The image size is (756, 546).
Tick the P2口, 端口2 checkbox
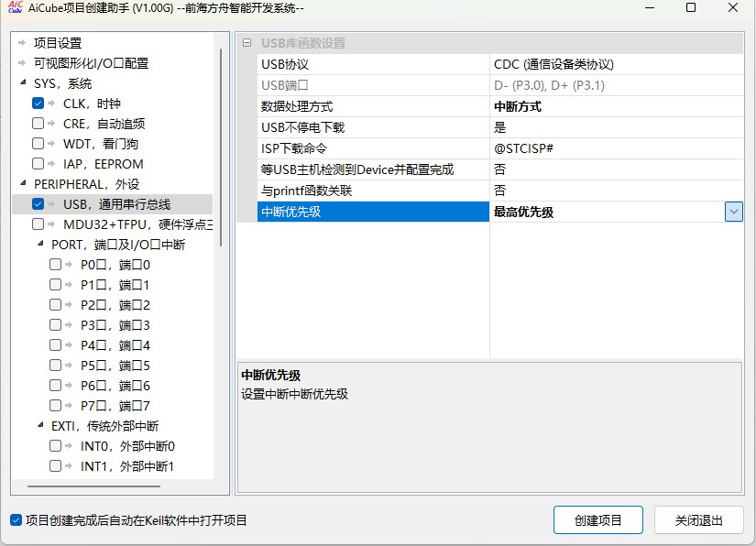[x=56, y=305]
